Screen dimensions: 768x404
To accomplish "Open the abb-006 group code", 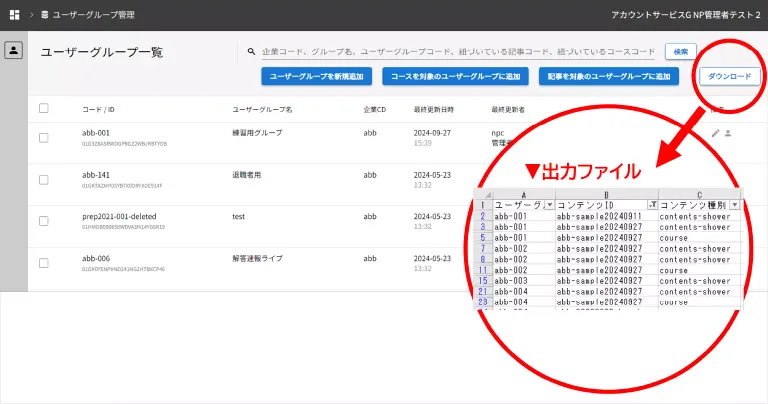I will [96, 259].
